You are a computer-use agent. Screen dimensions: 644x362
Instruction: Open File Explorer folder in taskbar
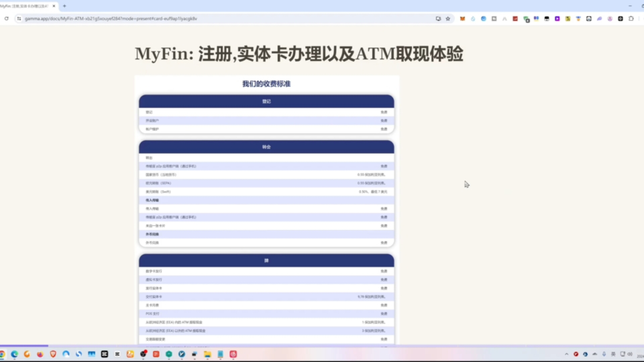[x=207, y=354]
